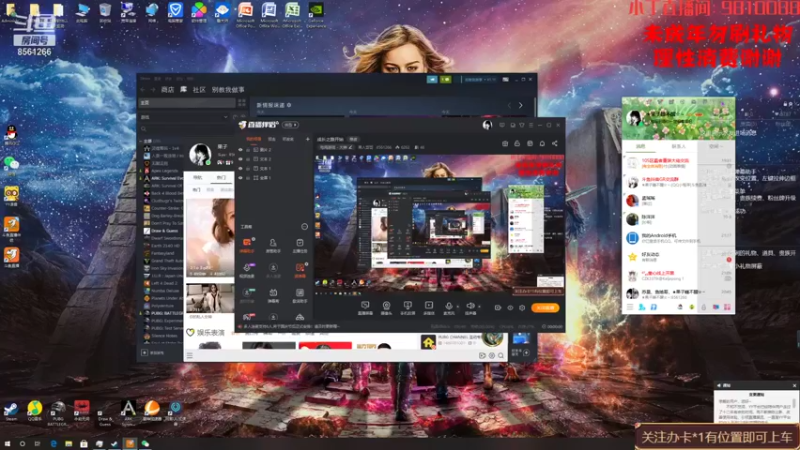Click the screenshot camera icon above preview
The image size is (800, 450).
click(505, 143)
